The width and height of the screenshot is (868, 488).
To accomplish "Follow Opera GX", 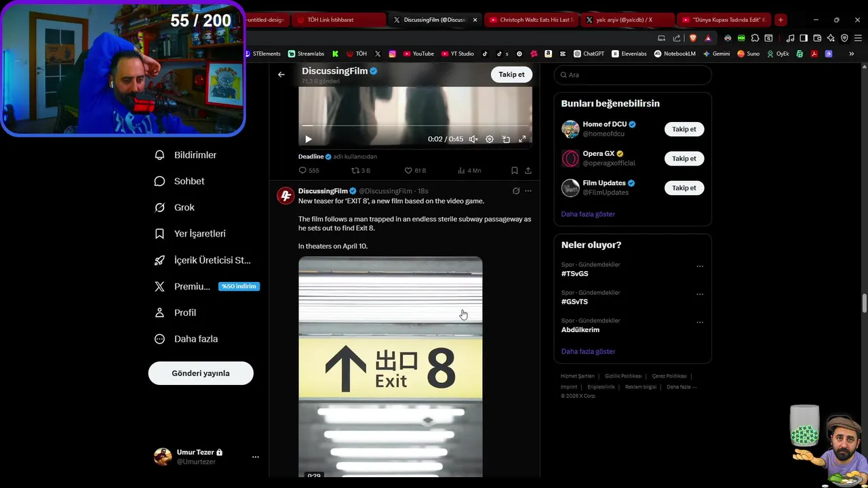I will click(x=684, y=159).
